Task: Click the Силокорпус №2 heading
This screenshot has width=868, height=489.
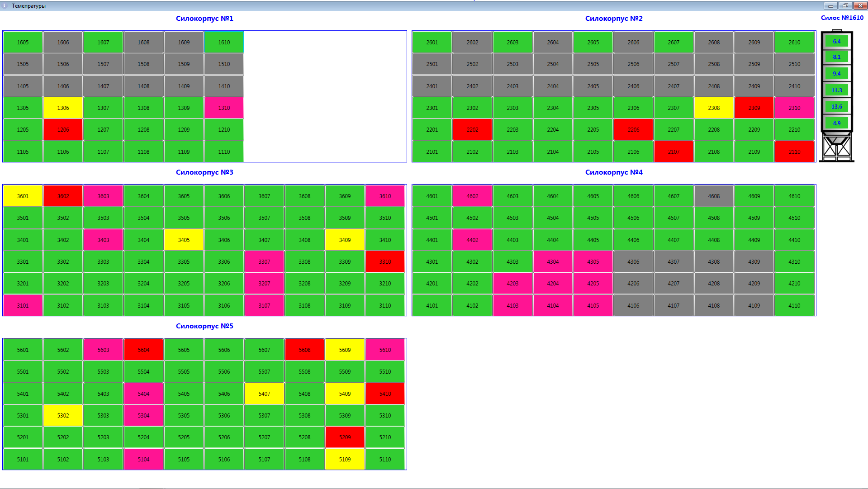Action: (614, 19)
